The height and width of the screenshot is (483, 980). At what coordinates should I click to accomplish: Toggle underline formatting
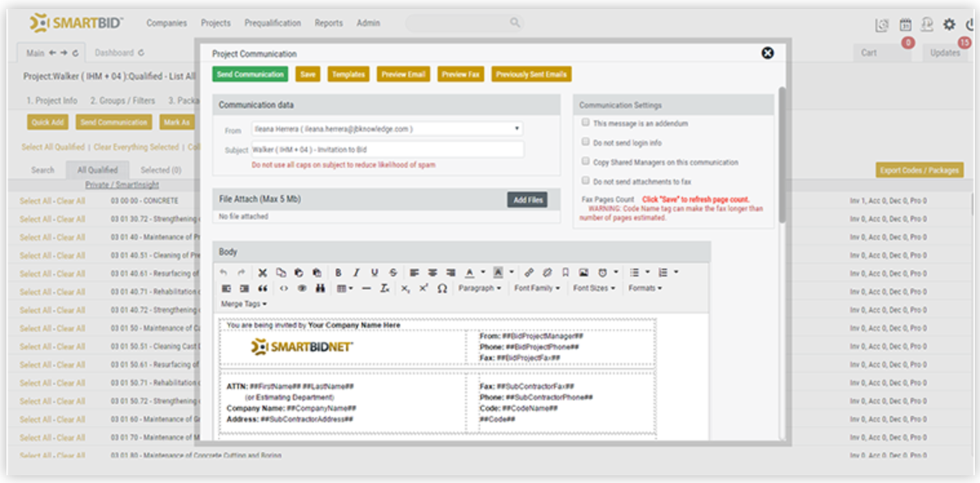click(x=374, y=272)
